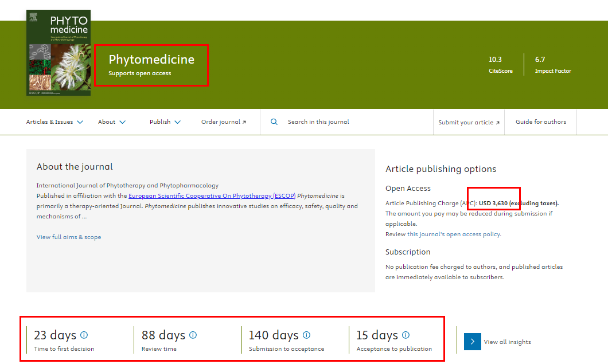Click the search magnifier icon

click(x=274, y=122)
